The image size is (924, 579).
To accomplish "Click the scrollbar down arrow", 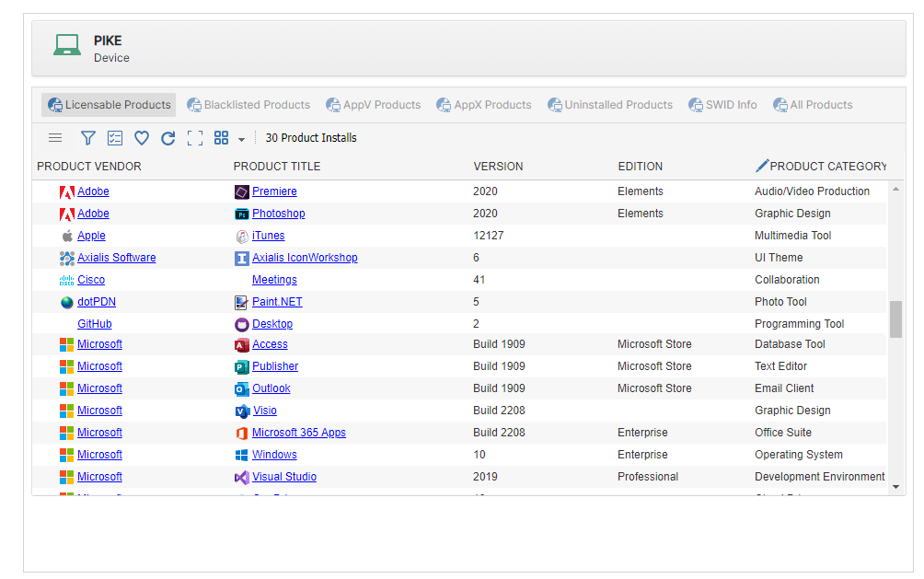I will tap(895, 487).
